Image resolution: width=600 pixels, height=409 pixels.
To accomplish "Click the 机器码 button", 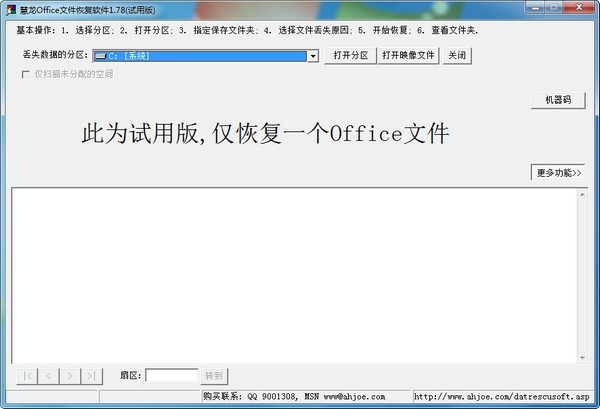I will [x=558, y=100].
